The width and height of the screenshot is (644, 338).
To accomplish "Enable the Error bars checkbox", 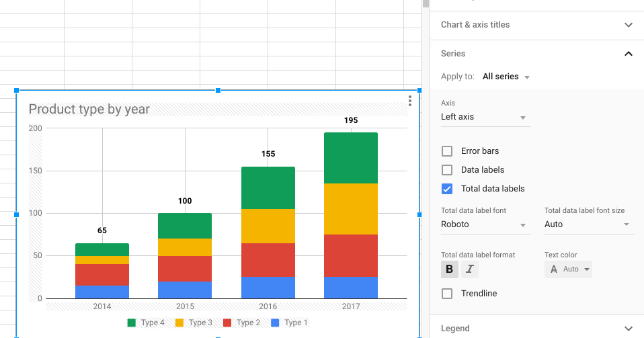I will coord(447,151).
